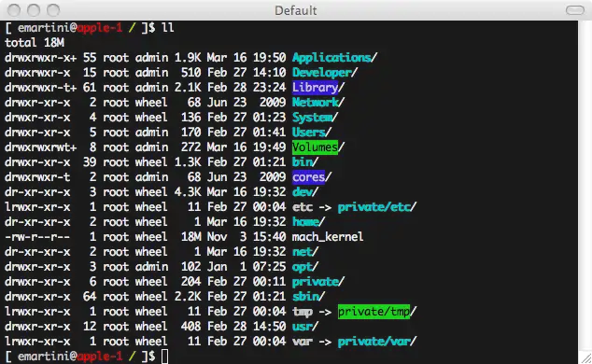Click the red apple-1 hostname in first prompt
This screenshot has height=364, width=592.
[100, 28]
